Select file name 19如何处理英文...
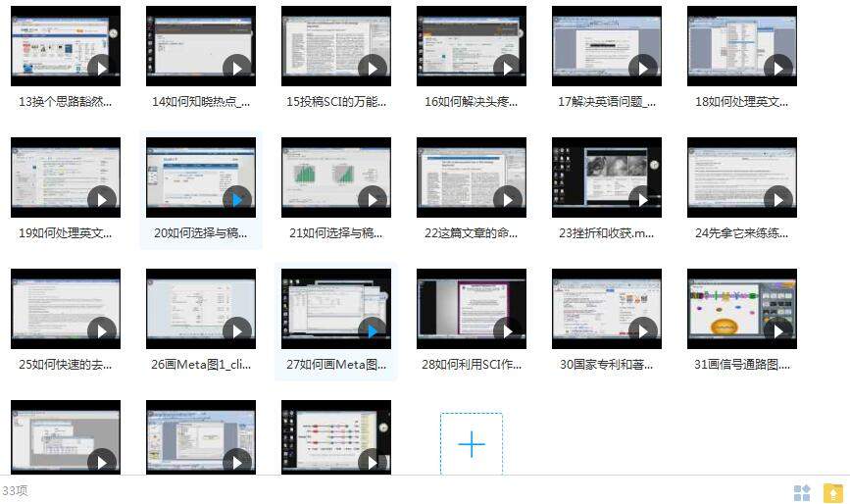The width and height of the screenshot is (850, 504). click(x=65, y=233)
